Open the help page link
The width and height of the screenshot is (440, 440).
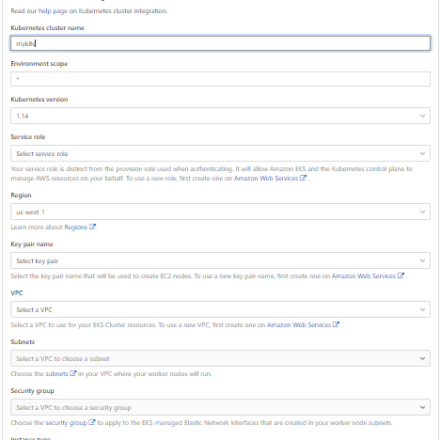53,11
